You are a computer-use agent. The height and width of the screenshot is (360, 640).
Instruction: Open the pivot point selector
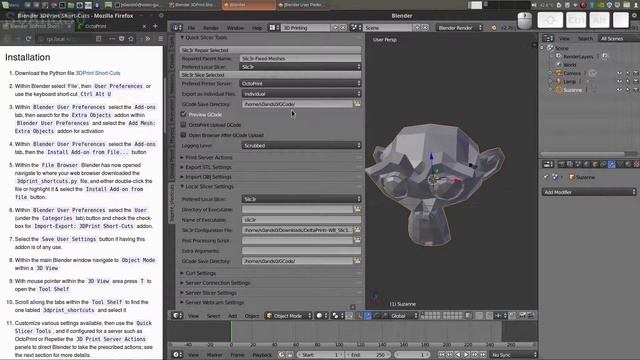(x=337, y=316)
